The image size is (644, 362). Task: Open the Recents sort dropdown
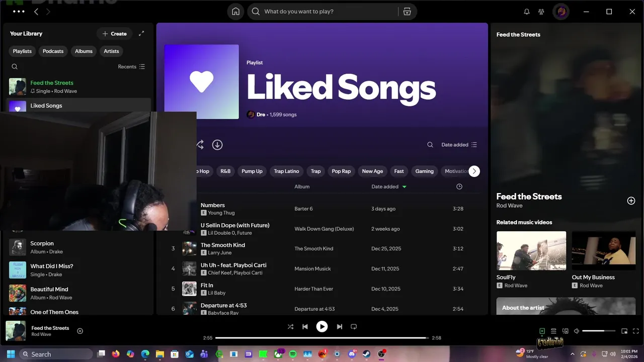[x=131, y=66]
